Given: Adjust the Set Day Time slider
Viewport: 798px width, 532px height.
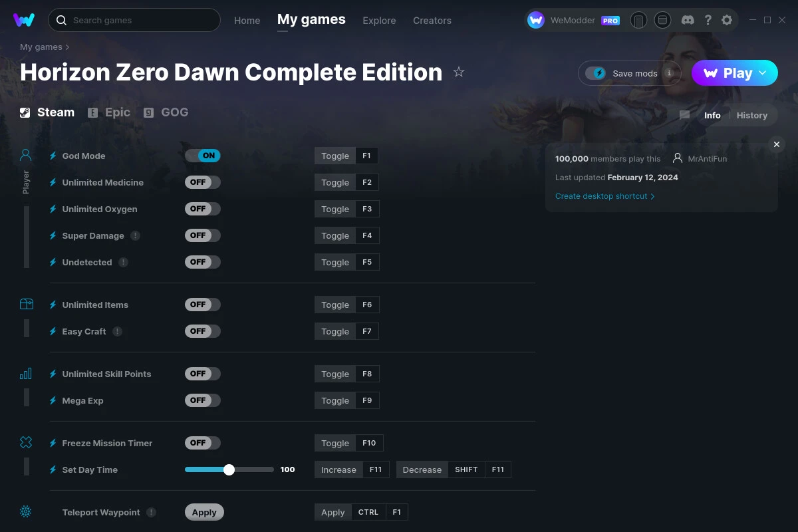Looking at the screenshot, I should pyautogui.click(x=229, y=469).
